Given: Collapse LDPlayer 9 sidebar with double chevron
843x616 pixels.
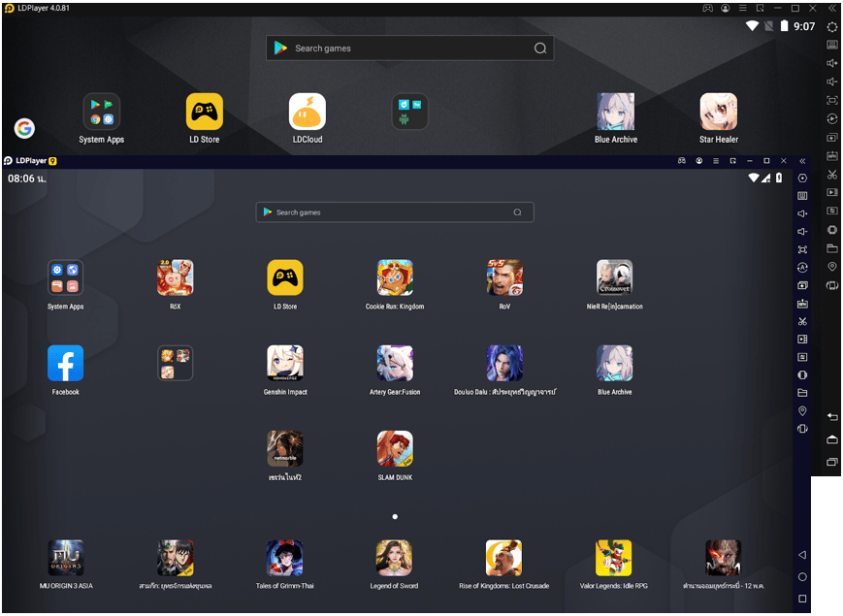Looking at the screenshot, I should (x=802, y=161).
